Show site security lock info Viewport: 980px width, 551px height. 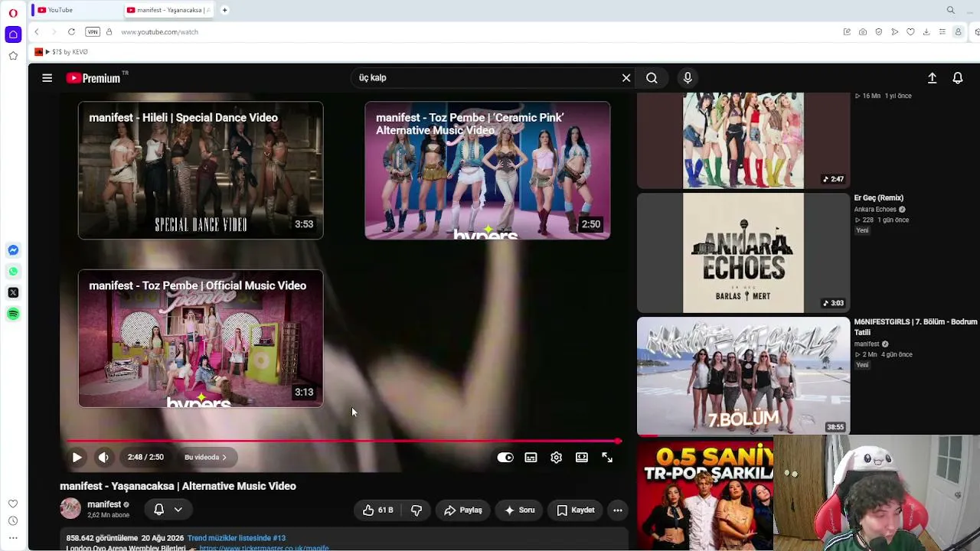(109, 32)
